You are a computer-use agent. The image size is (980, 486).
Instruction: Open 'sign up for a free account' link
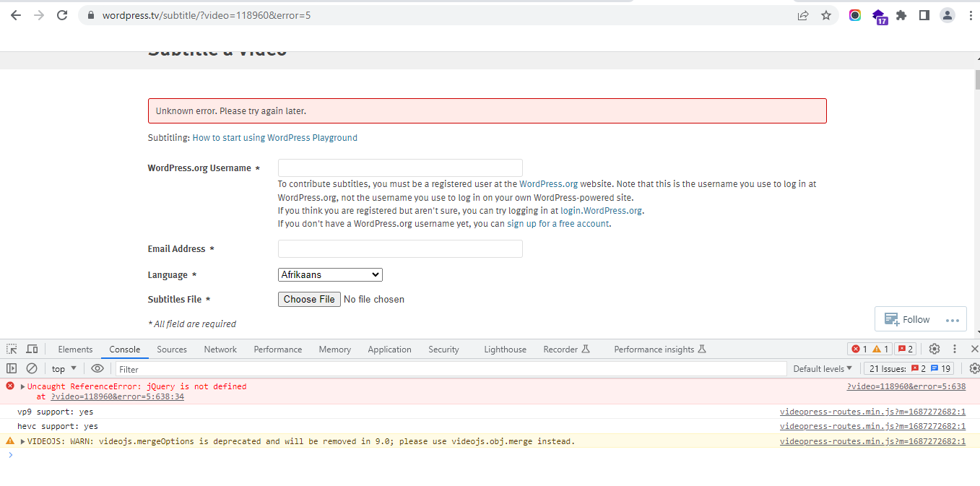point(558,224)
